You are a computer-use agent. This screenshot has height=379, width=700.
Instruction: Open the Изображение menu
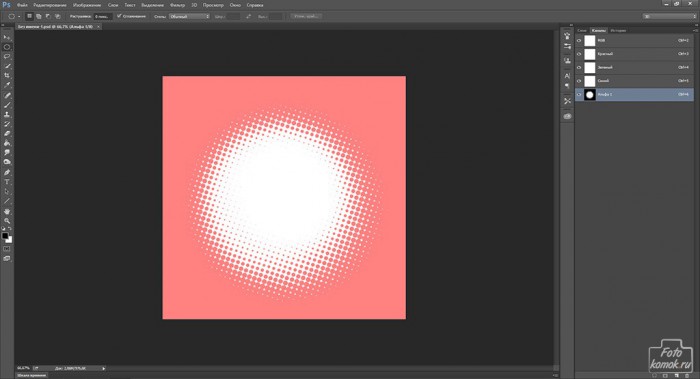click(x=87, y=5)
